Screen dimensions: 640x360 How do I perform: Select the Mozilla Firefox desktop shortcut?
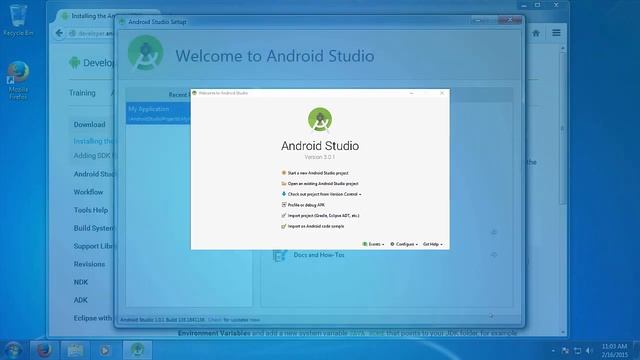pyautogui.click(x=18, y=80)
